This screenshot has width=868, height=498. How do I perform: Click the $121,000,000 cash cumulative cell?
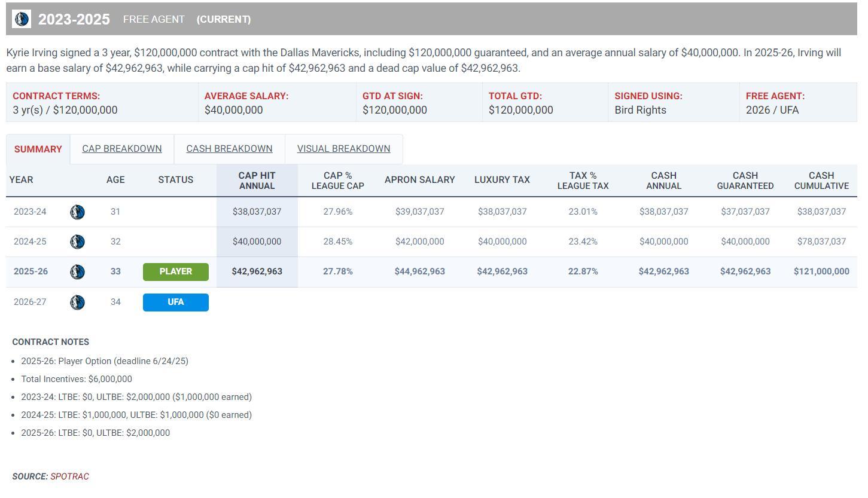[x=821, y=271]
